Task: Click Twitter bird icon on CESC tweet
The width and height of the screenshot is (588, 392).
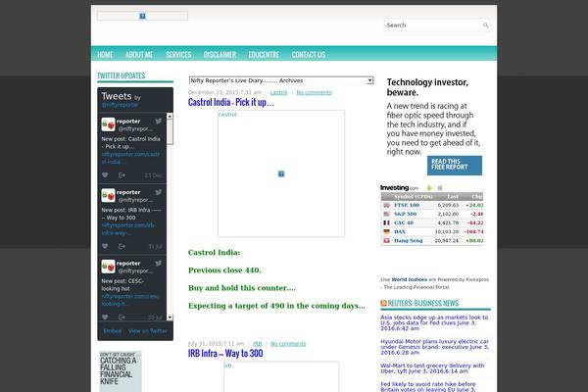Action: 159,264
